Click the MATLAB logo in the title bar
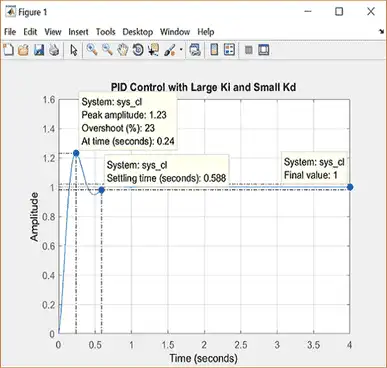The width and height of the screenshot is (387, 368). [x=10, y=12]
